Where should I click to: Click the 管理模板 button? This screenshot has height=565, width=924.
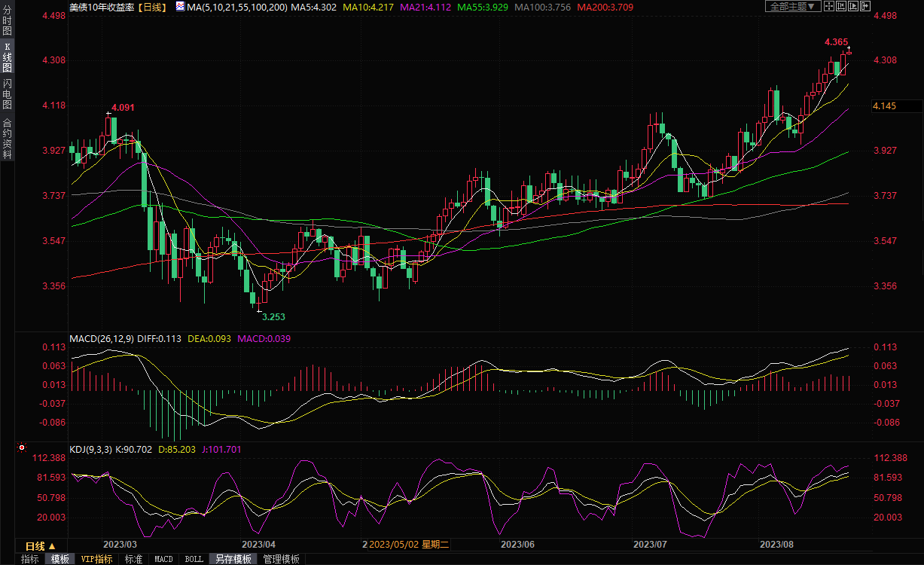[281, 559]
